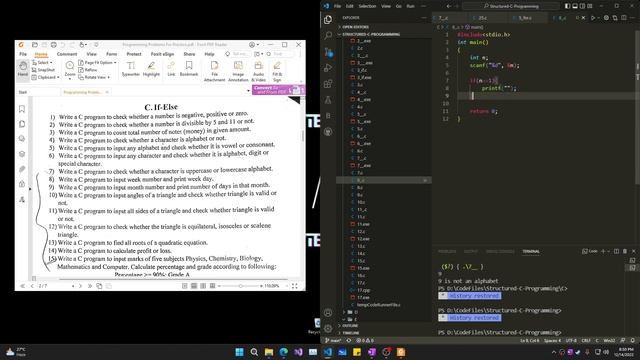Switch to the Start tab in Foxit
Screen dimensions: 640x360
[x=23, y=92]
